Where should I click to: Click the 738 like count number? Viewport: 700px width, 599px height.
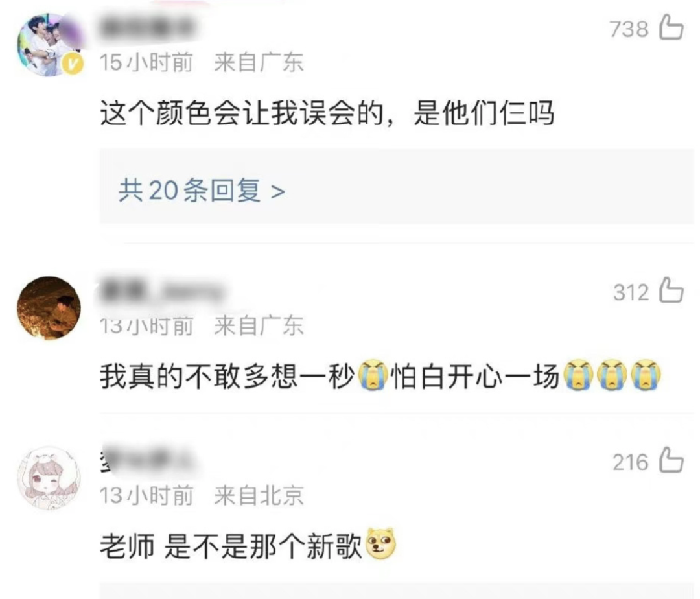tap(629, 29)
